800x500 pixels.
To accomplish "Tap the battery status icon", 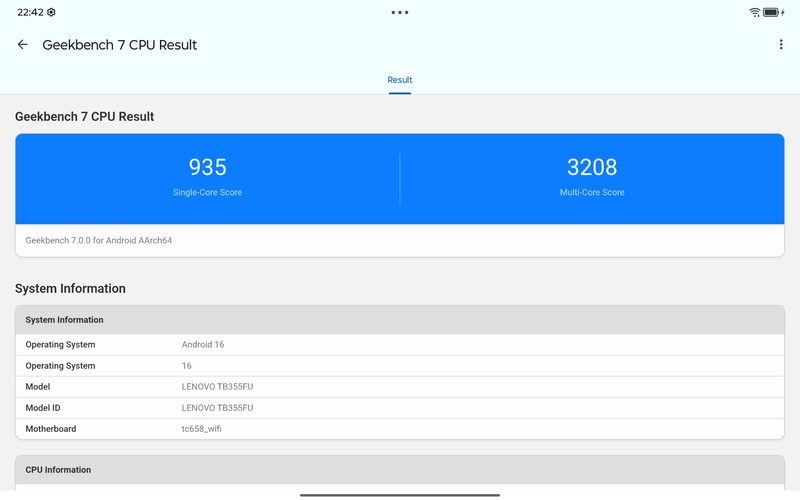I will coord(773,12).
